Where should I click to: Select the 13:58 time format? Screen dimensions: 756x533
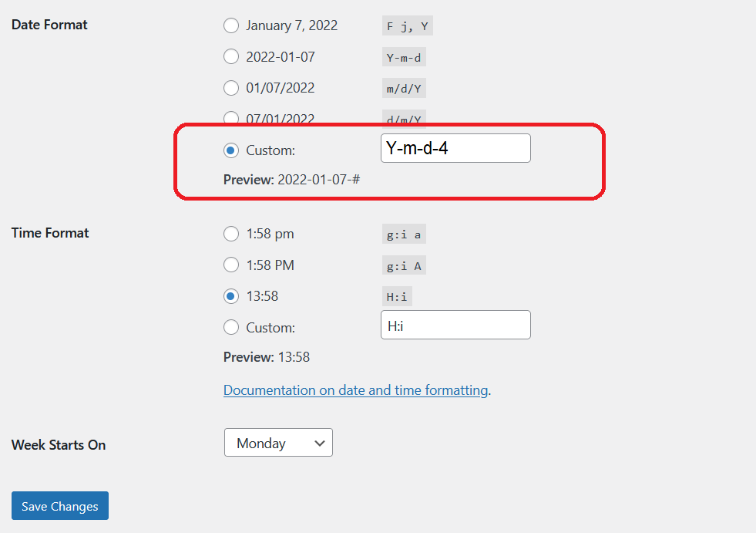(x=231, y=296)
